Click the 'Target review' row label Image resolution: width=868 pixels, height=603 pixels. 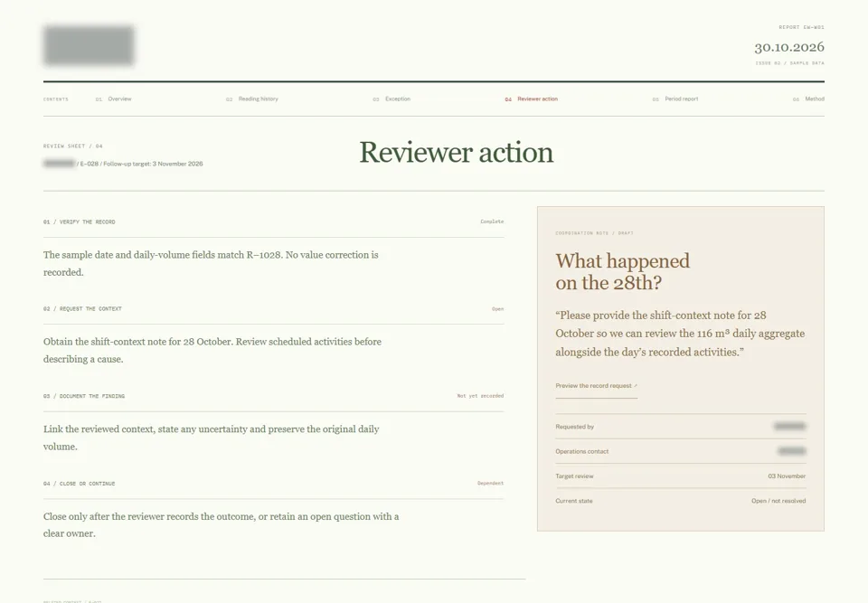pos(574,476)
